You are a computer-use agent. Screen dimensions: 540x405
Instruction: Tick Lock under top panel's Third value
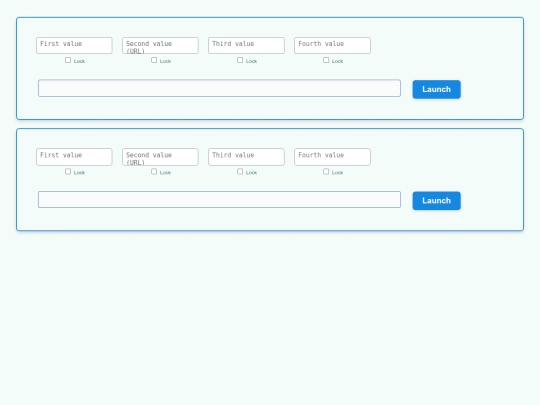pos(240,60)
